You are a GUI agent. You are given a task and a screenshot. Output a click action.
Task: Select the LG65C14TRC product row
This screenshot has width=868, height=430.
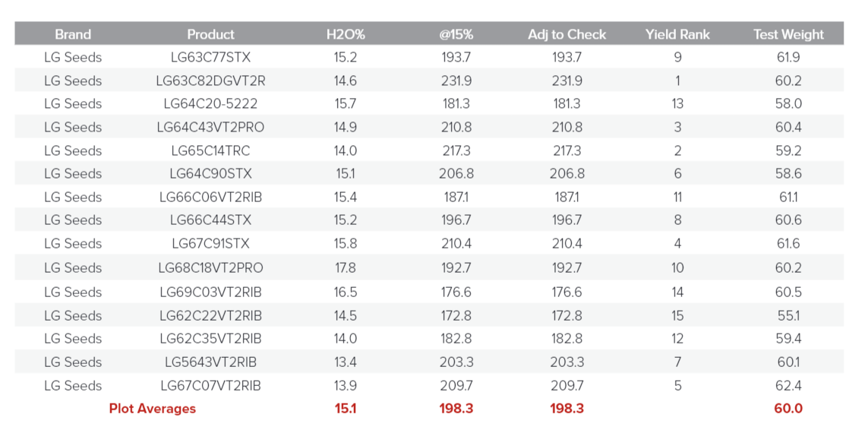210,150
